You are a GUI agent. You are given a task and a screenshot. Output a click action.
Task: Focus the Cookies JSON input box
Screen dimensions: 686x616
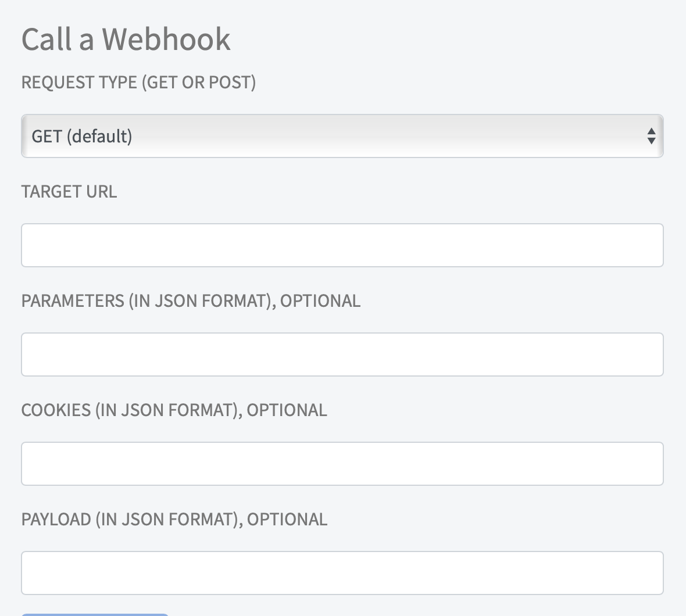click(x=342, y=464)
